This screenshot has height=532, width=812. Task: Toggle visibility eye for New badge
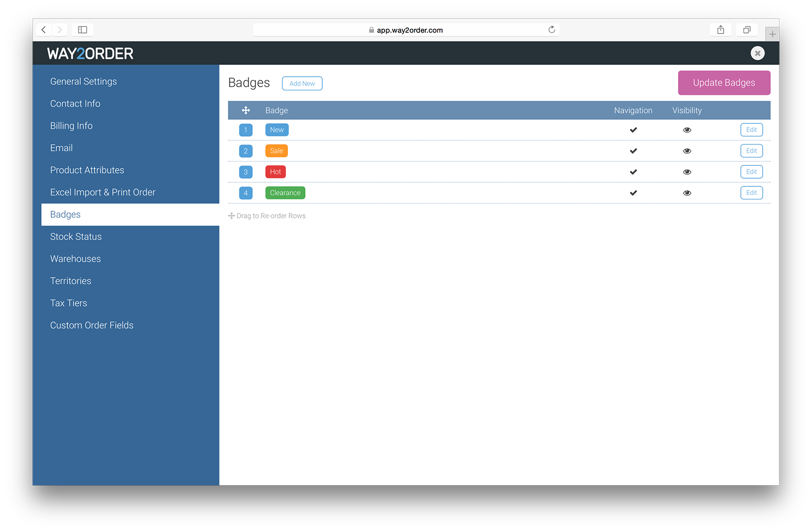687,130
